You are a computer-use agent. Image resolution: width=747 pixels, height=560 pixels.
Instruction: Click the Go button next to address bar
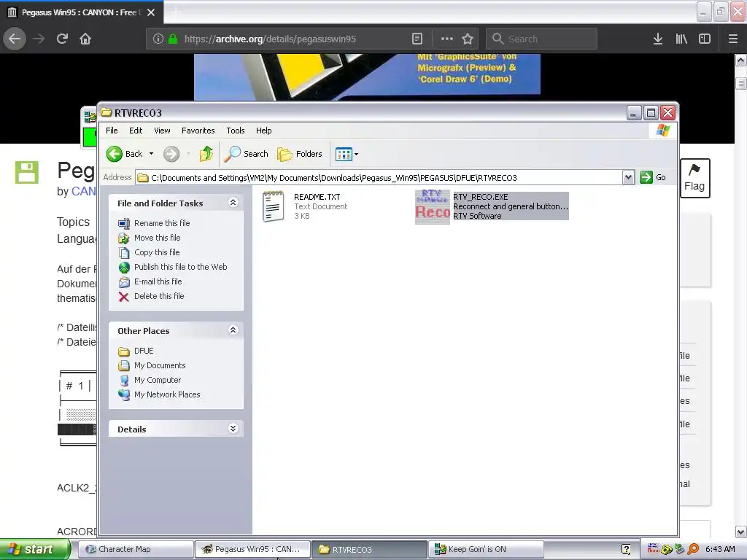(x=653, y=177)
